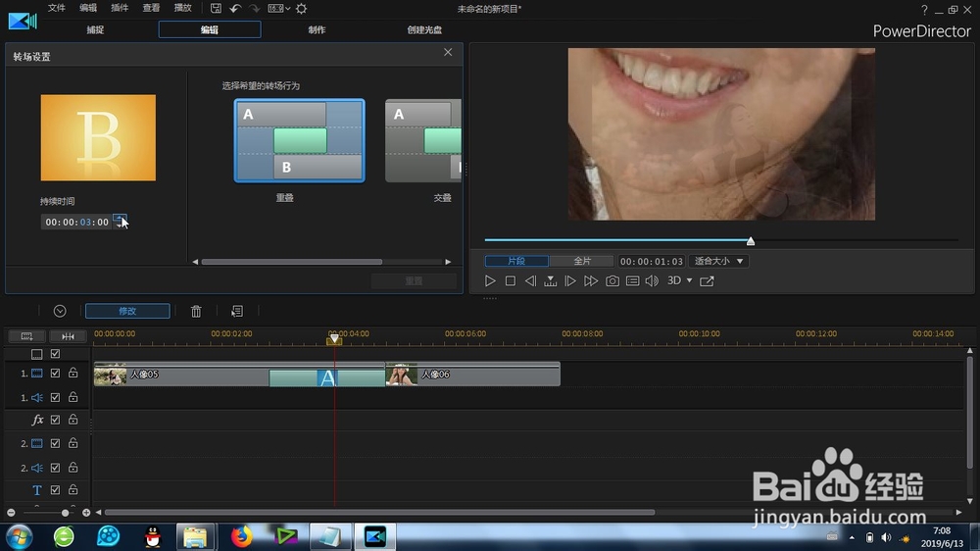The width and height of the screenshot is (980, 551).
Task: Click the transition B preview thumbnail
Action: click(x=98, y=137)
